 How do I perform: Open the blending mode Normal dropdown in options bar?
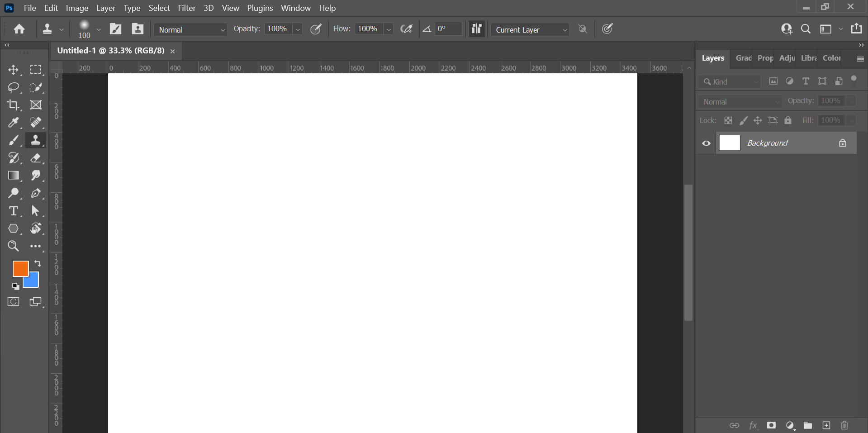point(191,30)
